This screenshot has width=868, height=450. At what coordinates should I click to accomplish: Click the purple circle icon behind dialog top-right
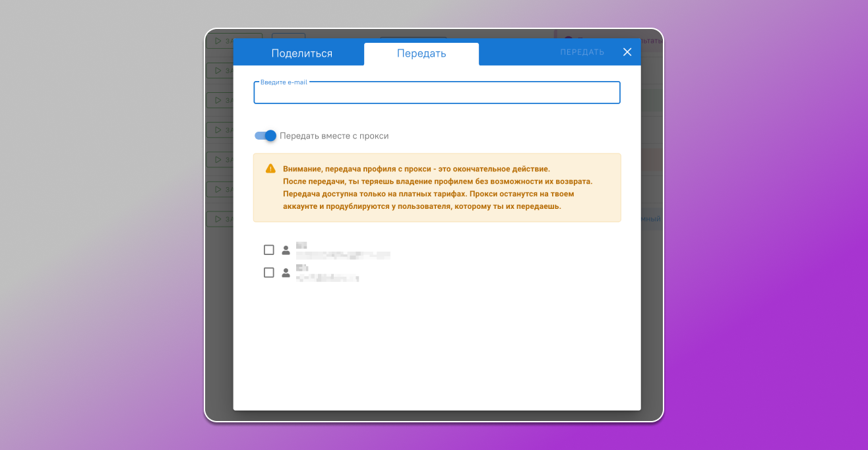[568, 39]
